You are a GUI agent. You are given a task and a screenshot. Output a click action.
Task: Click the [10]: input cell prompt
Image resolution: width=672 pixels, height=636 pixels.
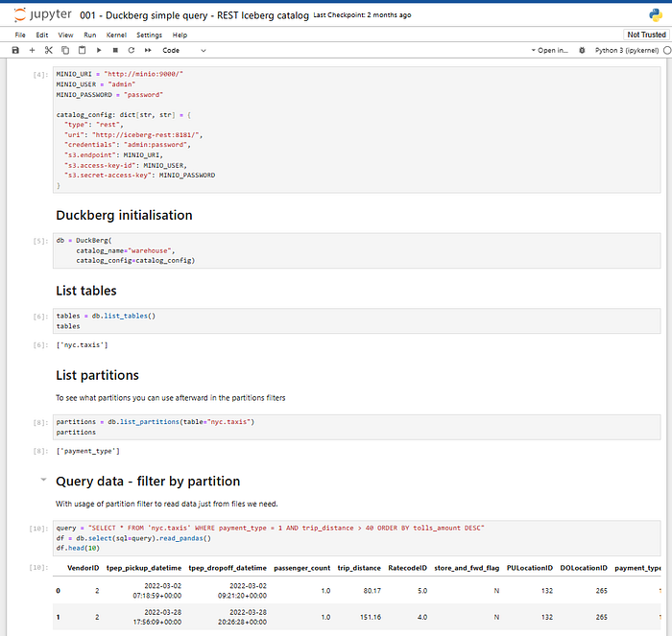click(38, 529)
